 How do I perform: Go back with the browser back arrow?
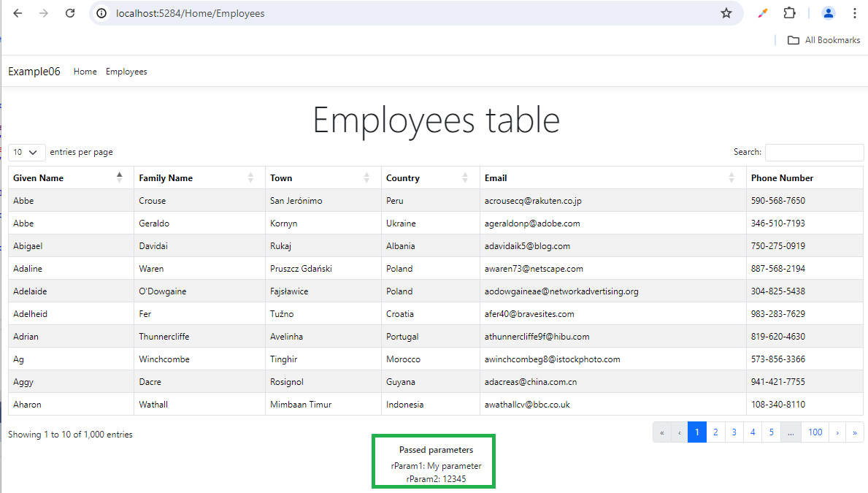pyautogui.click(x=18, y=13)
